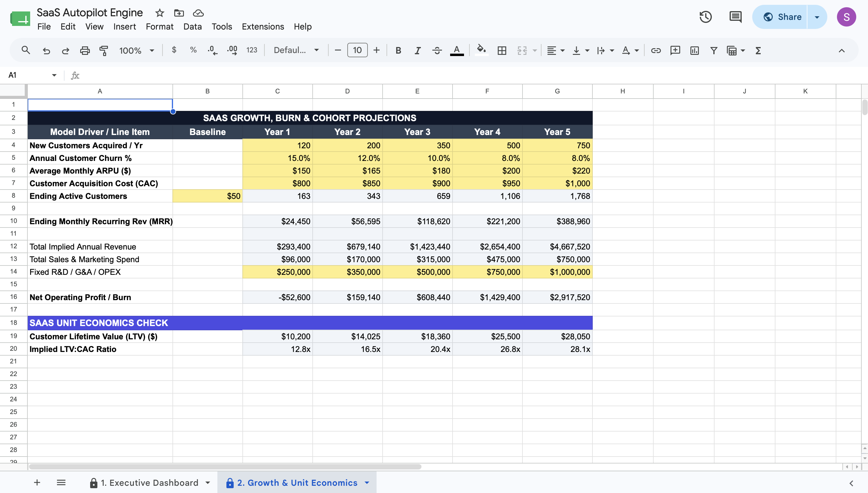Move the document with folder icon
Viewport: 868px width, 493px height.
tap(179, 13)
